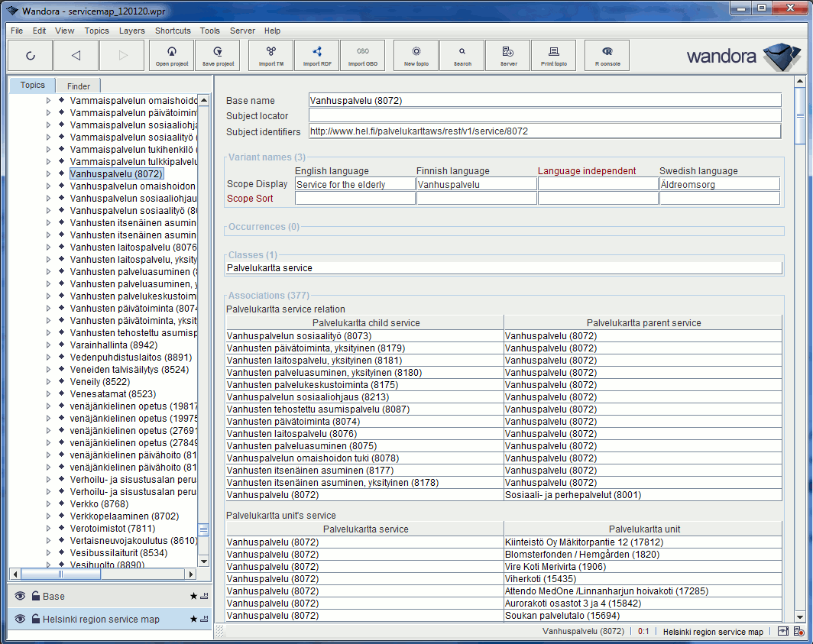Viewport: 813px width, 644px height.
Task: Open Search with the magnifier toolbar icon
Action: click(462, 54)
